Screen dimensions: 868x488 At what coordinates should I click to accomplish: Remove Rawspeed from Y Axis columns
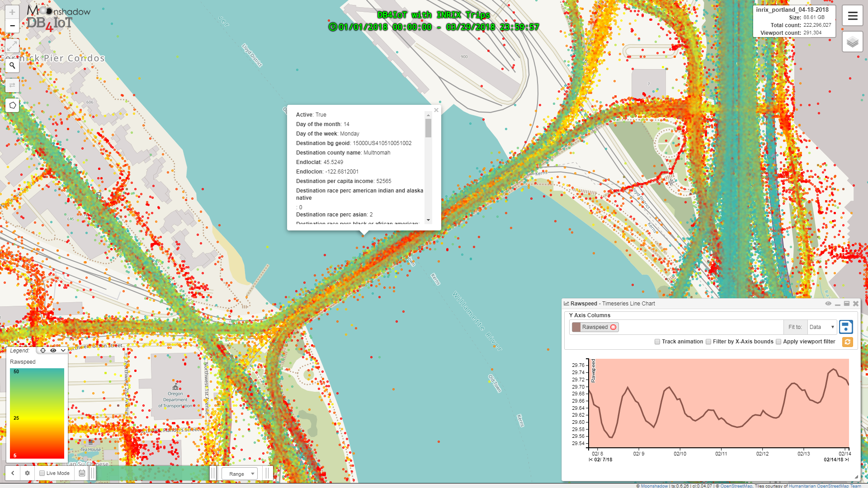pyautogui.click(x=613, y=327)
